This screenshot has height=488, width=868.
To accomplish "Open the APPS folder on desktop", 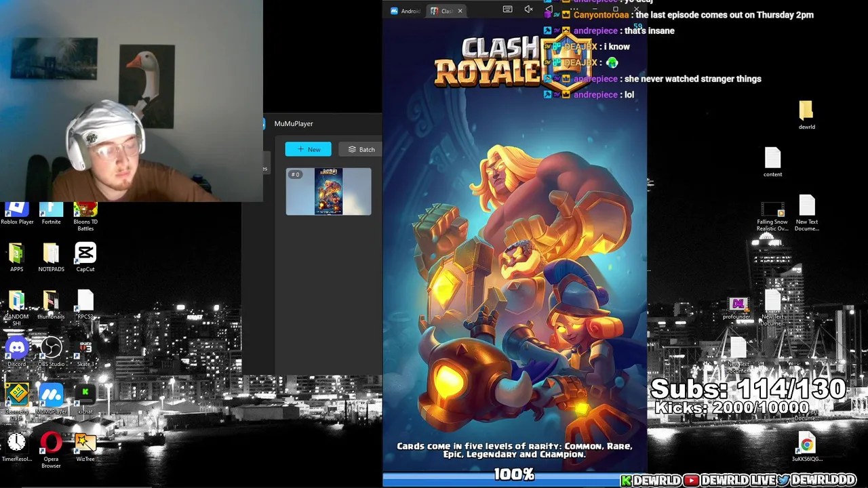I will pyautogui.click(x=16, y=258).
